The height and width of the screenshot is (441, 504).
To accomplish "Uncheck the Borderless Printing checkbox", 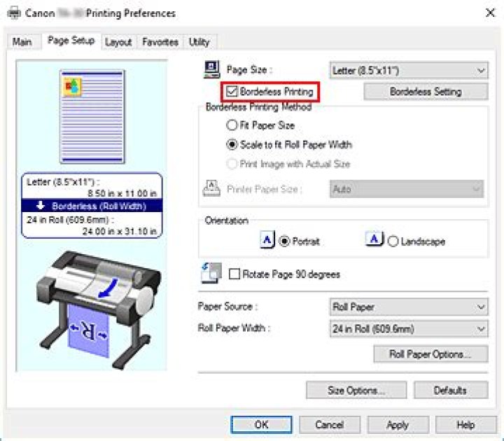I will (232, 92).
